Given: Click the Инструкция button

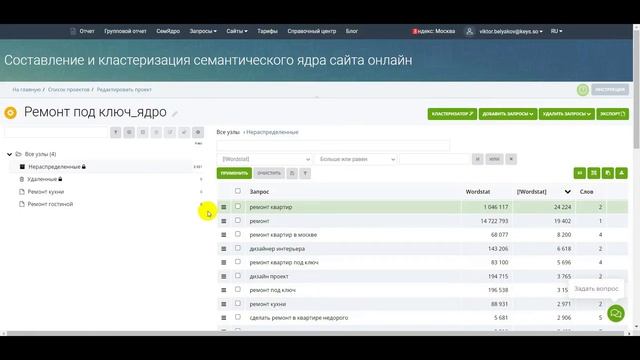Looking at the screenshot, I should tap(610, 90).
